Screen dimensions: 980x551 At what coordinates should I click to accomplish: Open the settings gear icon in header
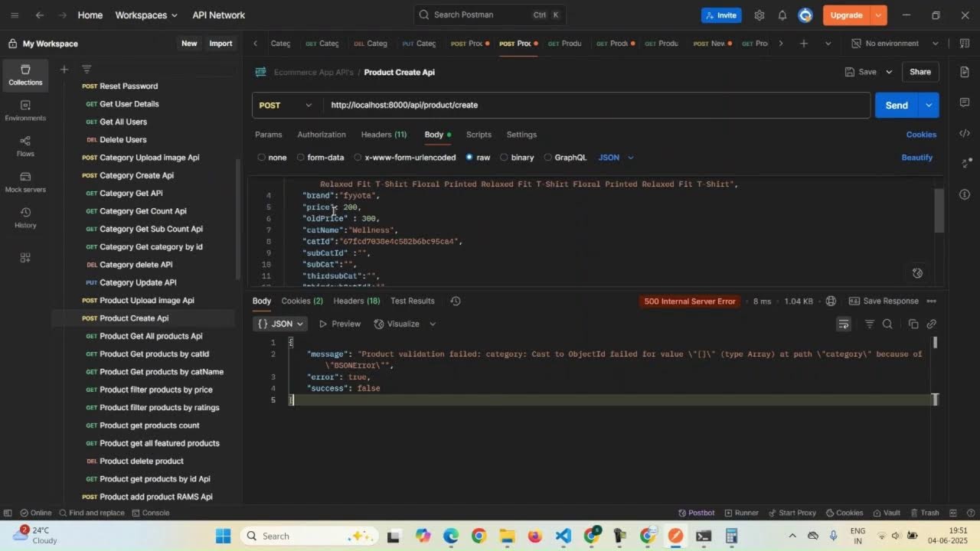click(x=759, y=15)
